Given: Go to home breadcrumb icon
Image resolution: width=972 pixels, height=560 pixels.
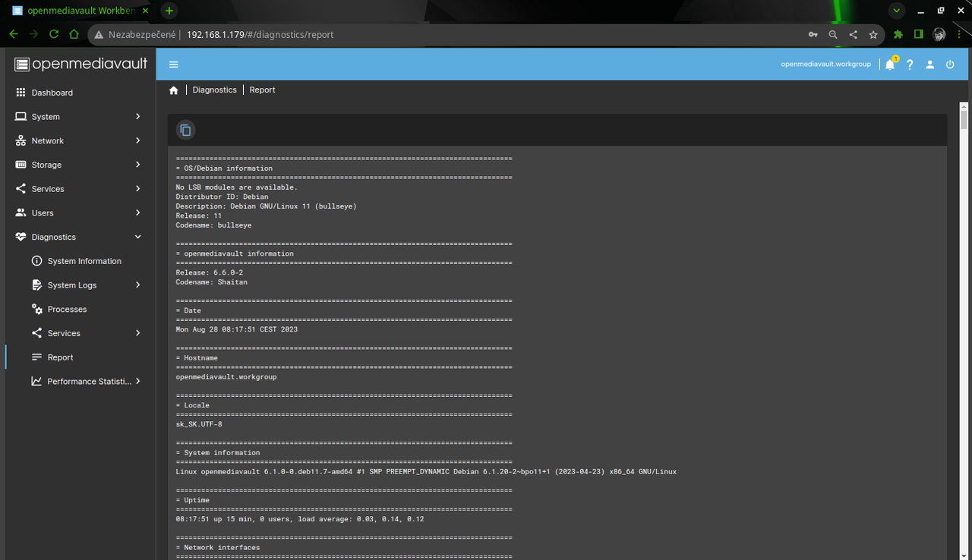Looking at the screenshot, I should point(174,90).
